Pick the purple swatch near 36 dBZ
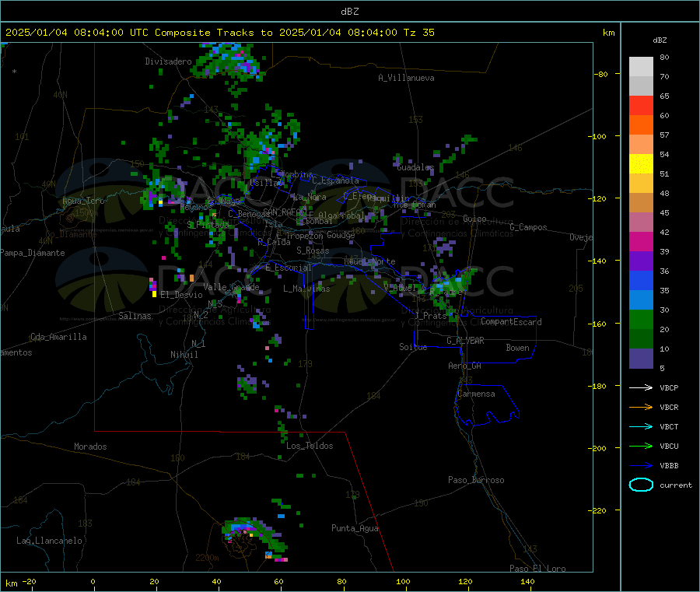Image resolution: width=700 pixels, height=592 pixels. click(x=641, y=261)
